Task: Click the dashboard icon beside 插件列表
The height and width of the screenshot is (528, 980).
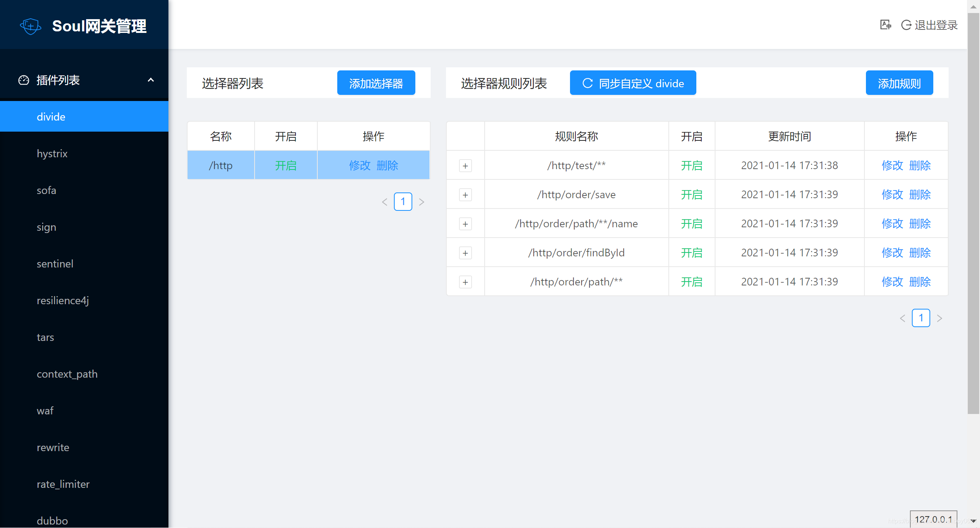Action: click(x=24, y=80)
